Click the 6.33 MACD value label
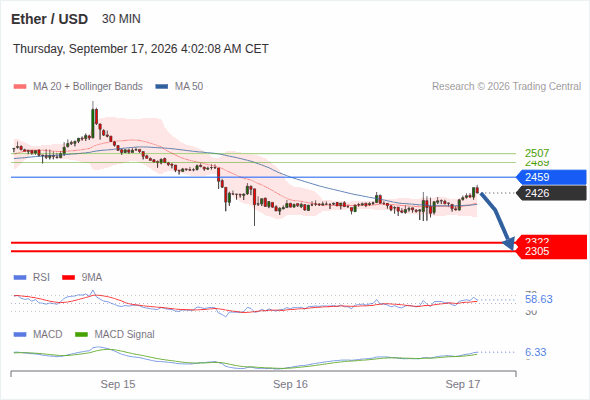The image size is (590, 400). coord(535,352)
